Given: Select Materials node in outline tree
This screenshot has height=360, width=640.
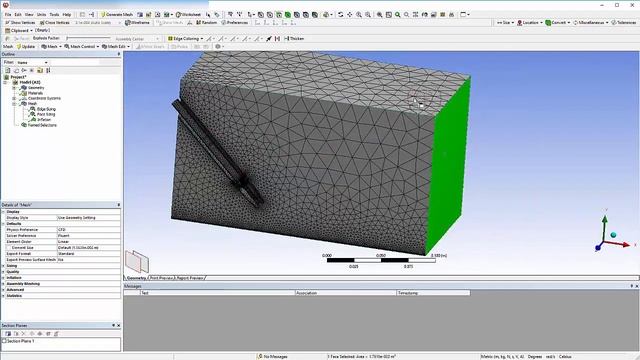Looking at the screenshot, I should [35, 93].
